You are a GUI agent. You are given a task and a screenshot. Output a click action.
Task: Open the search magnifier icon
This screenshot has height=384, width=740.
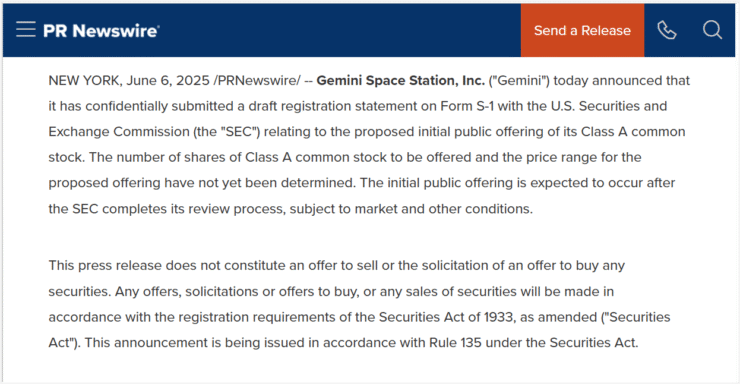tap(712, 30)
